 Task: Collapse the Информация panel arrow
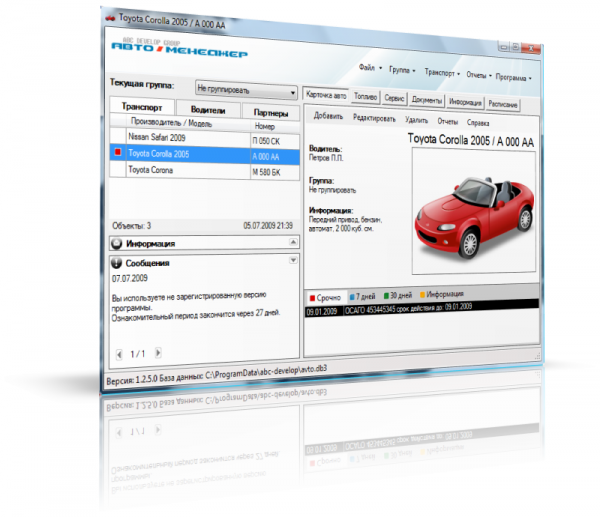tap(293, 242)
